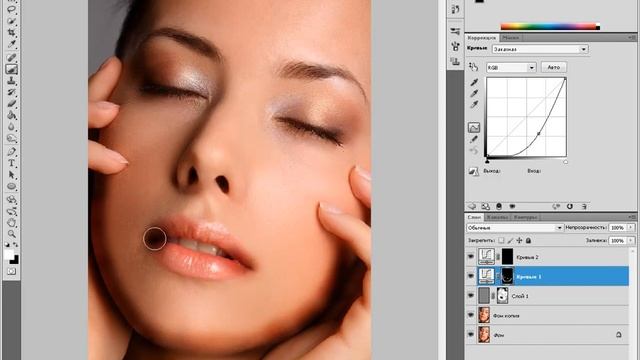Delete this adjustment layer trash icon
The image size is (640, 360).
pyautogui.click(x=584, y=207)
